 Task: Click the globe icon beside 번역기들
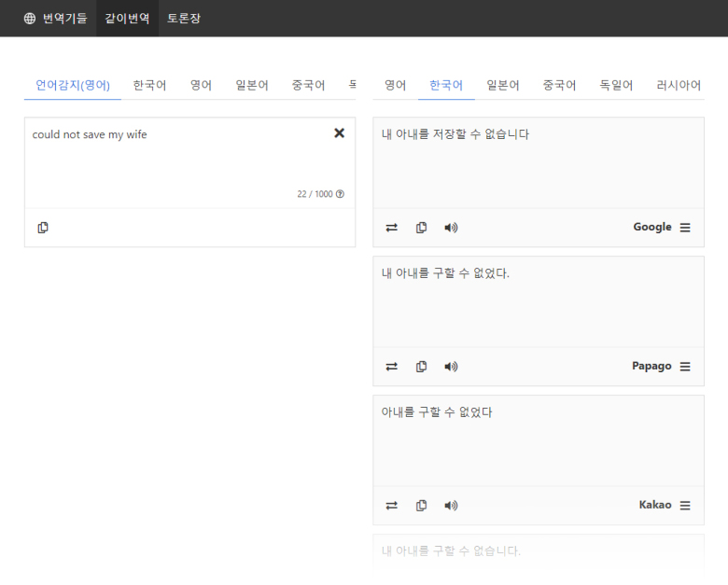coord(30,18)
